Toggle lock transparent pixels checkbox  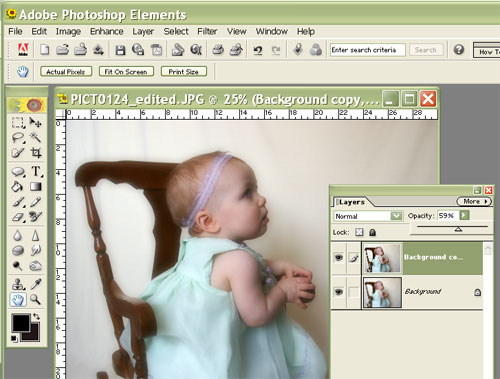click(359, 232)
